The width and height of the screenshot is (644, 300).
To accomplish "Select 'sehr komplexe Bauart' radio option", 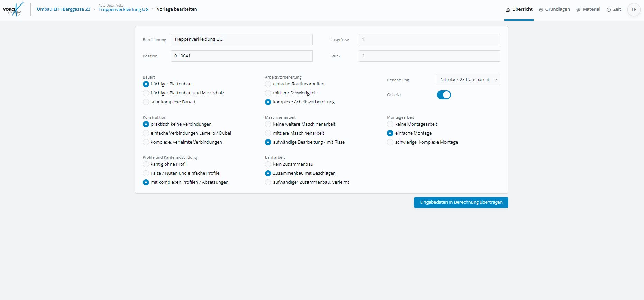I will pos(146,102).
